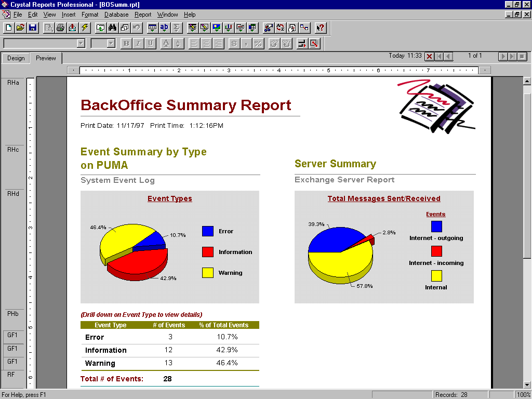Image resolution: width=532 pixels, height=399 pixels.
Task: Click the PHb section label
Action: (13, 313)
